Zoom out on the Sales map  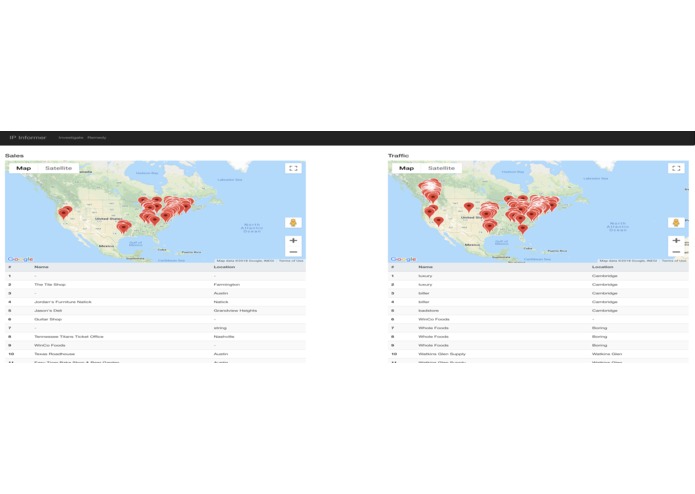293,252
